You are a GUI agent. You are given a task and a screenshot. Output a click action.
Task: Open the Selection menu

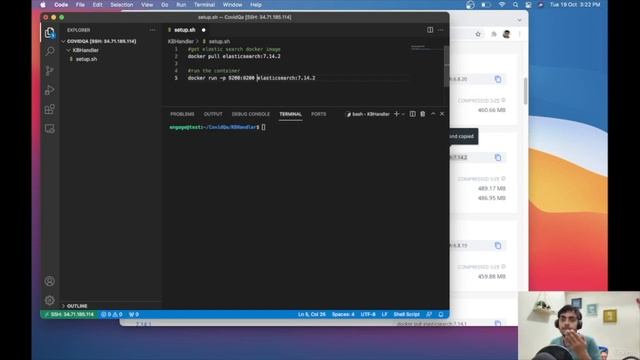122,5
